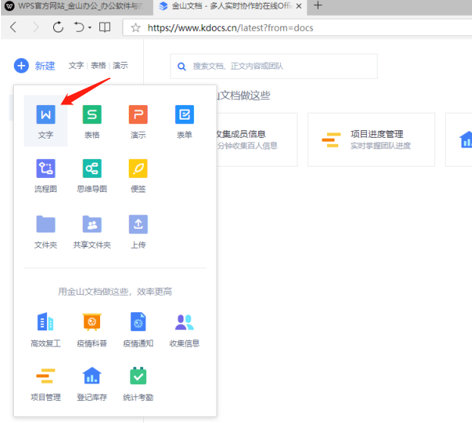Open the 思维导图 mind map icon
This screenshot has height=423, width=472.
click(x=92, y=168)
